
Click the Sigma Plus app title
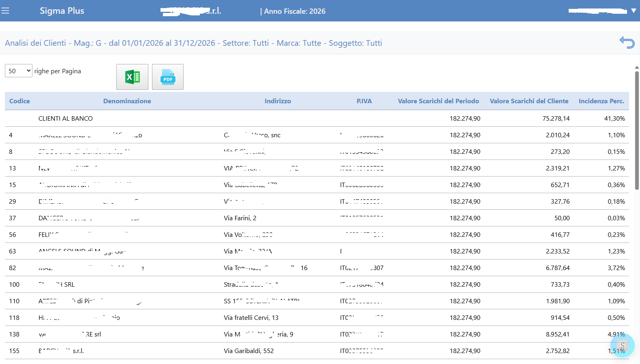pyautogui.click(x=62, y=11)
